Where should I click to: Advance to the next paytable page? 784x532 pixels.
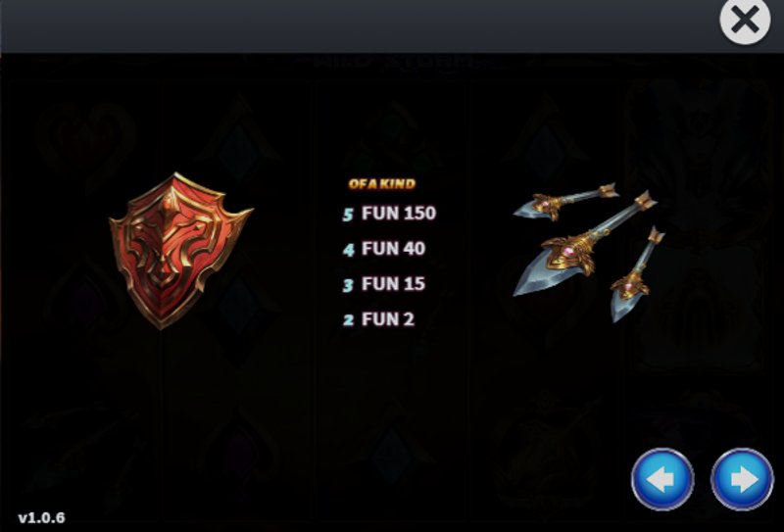[743, 479]
